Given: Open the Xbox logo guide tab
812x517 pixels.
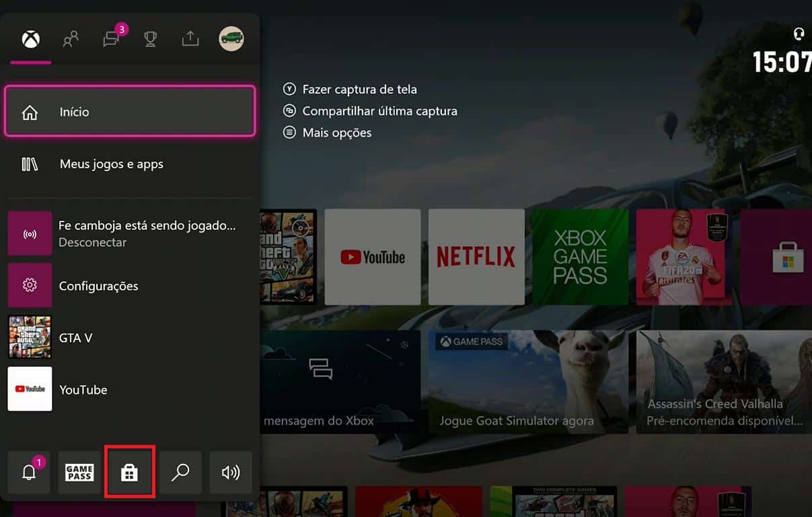Looking at the screenshot, I should pos(30,40).
